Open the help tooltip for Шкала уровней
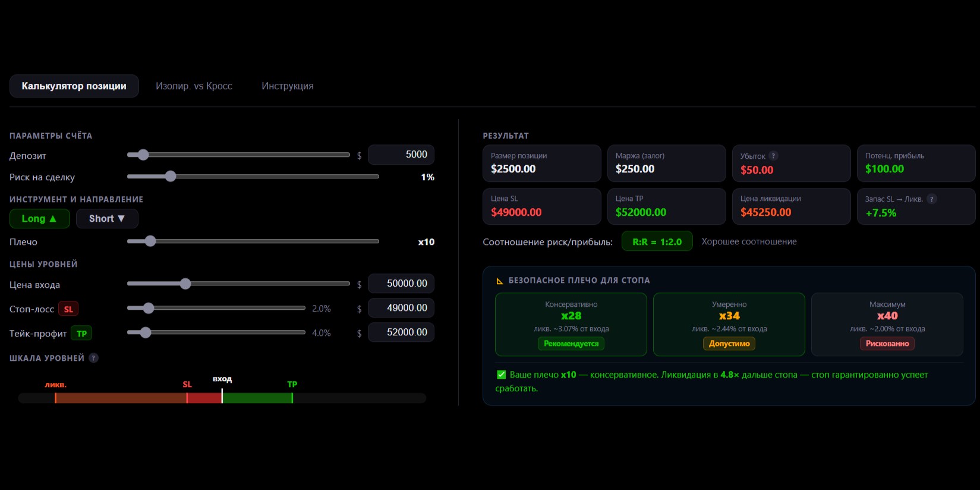The width and height of the screenshot is (980, 490). click(93, 358)
